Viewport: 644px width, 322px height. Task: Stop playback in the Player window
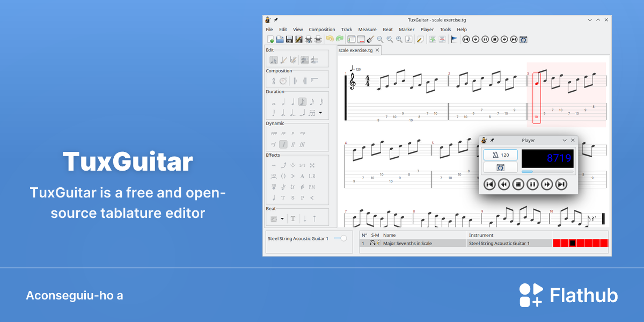coord(518,185)
